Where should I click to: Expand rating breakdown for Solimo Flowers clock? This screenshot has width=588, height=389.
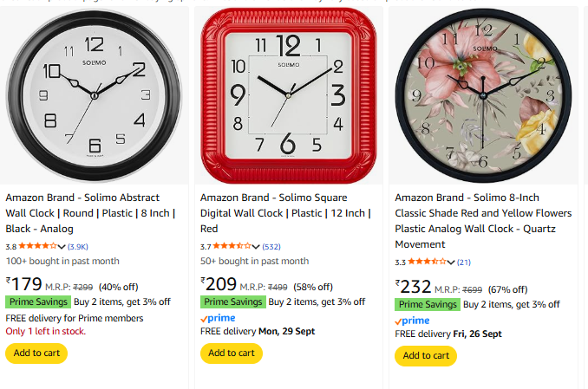(451, 262)
